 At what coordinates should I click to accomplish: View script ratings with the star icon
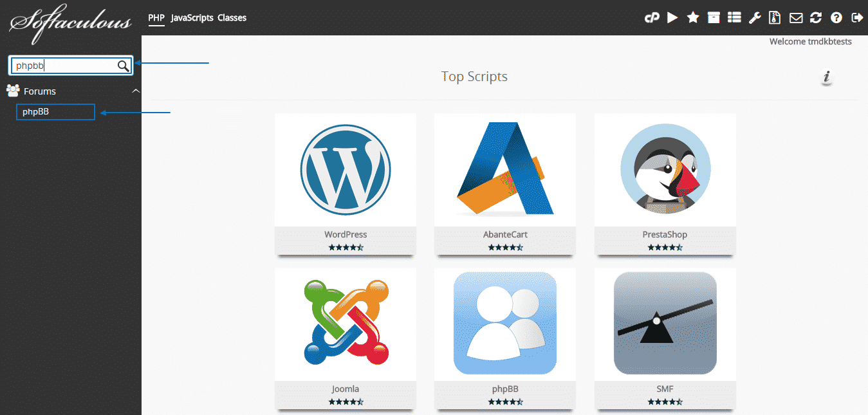click(x=693, y=17)
